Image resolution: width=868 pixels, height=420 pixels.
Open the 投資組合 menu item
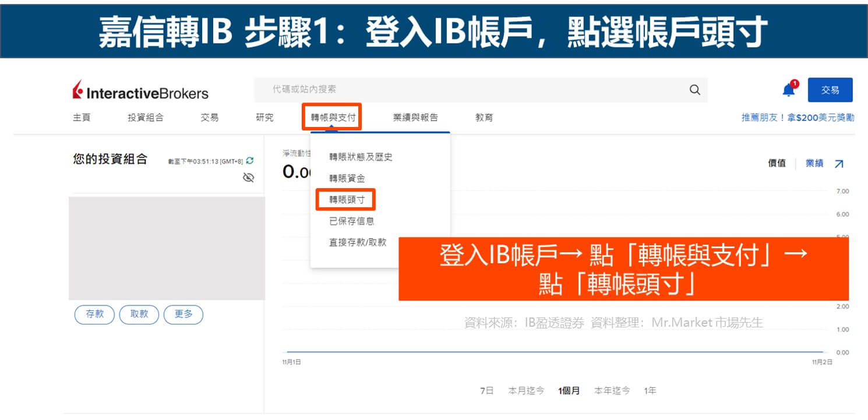146,118
